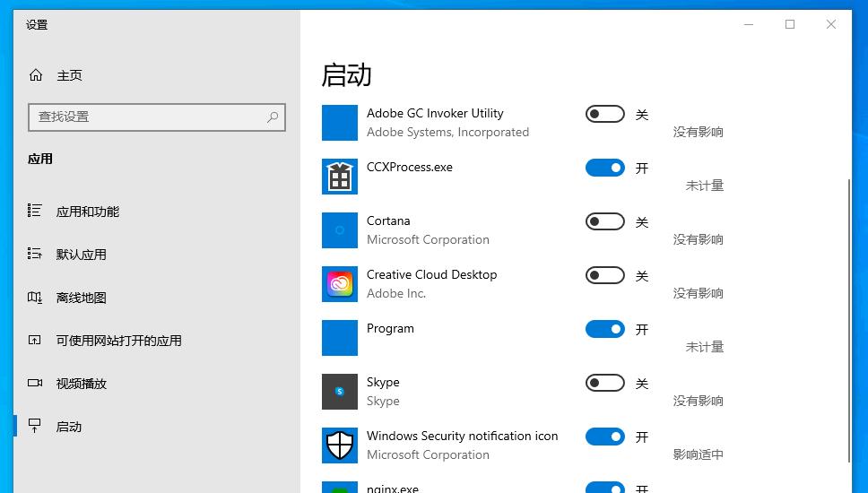Click the nginx.exe entry name
The height and width of the screenshot is (493, 868).
pyautogui.click(x=393, y=489)
